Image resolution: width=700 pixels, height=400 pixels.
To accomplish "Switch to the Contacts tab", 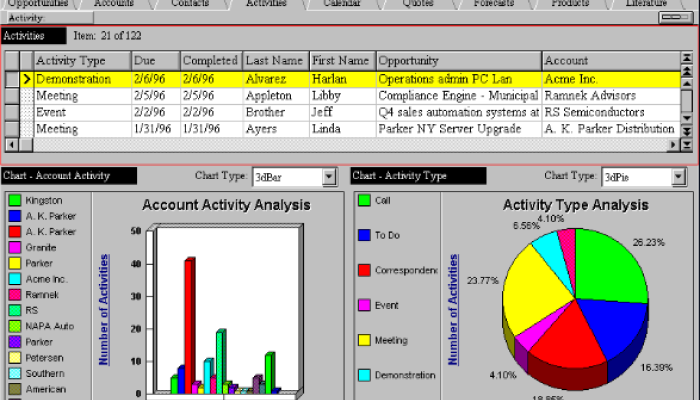I will [190, 4].
